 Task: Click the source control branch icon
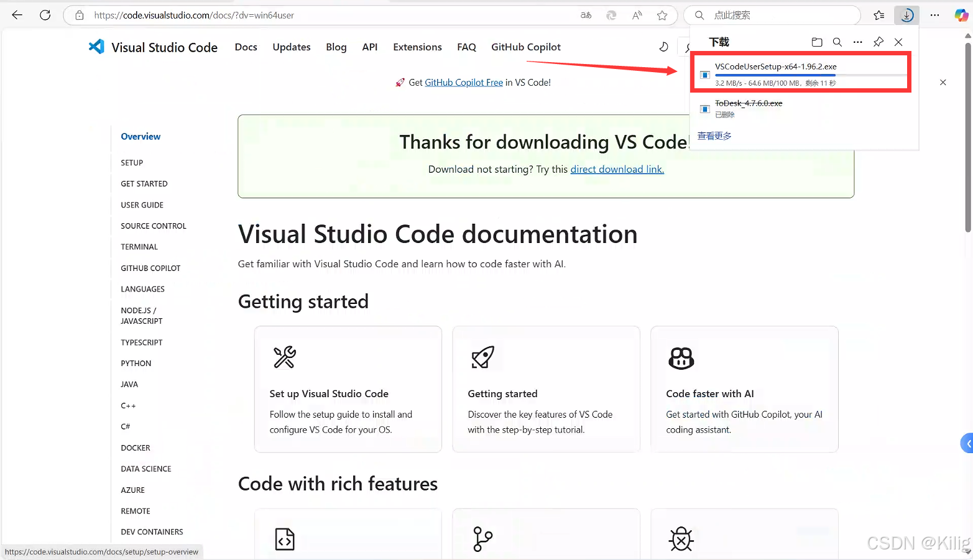pos(482,539)
